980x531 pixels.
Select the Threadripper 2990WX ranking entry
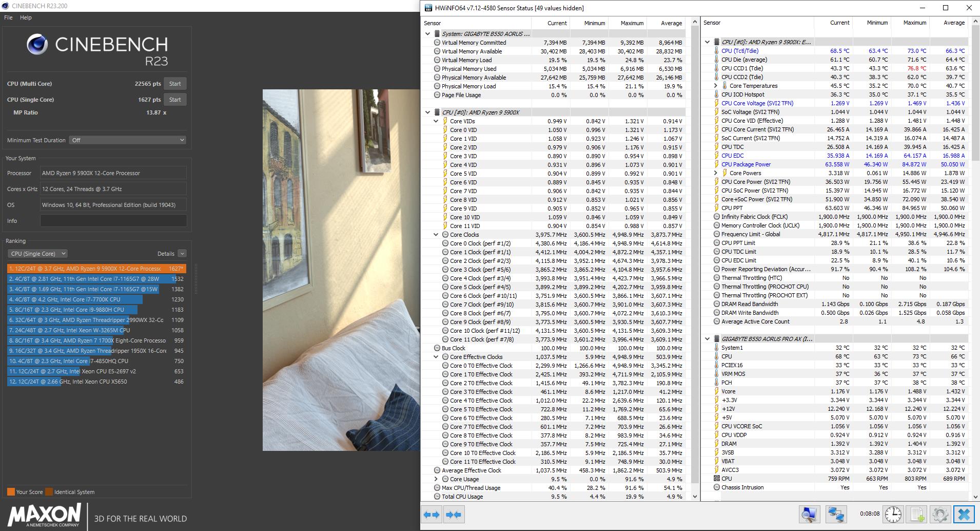click(x=96, y=320)
